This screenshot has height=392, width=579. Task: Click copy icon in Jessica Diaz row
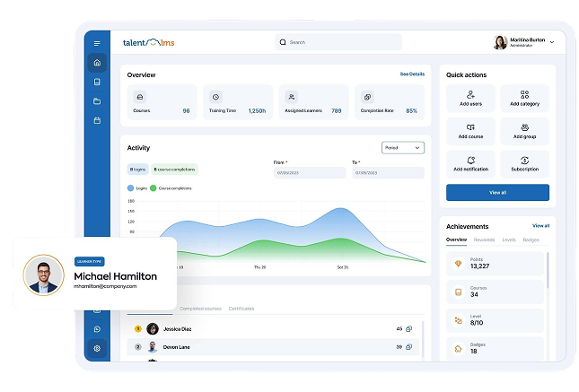point(408,329)
